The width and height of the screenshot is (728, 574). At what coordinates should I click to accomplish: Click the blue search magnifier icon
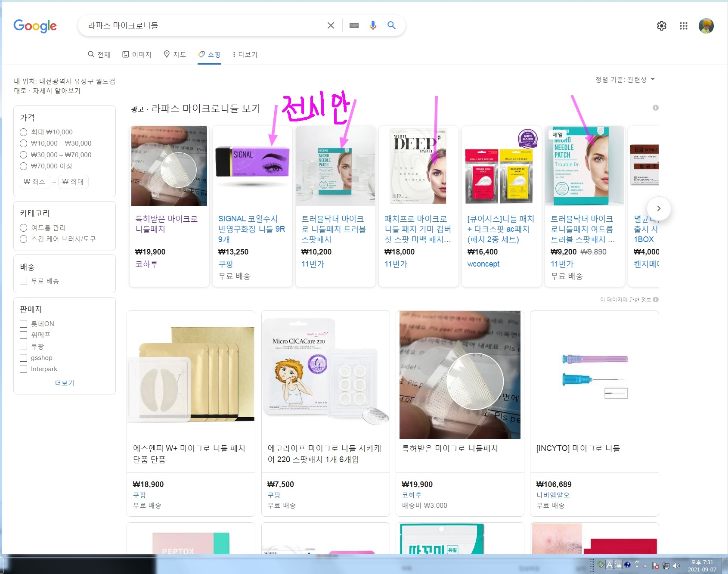[391, 25]
